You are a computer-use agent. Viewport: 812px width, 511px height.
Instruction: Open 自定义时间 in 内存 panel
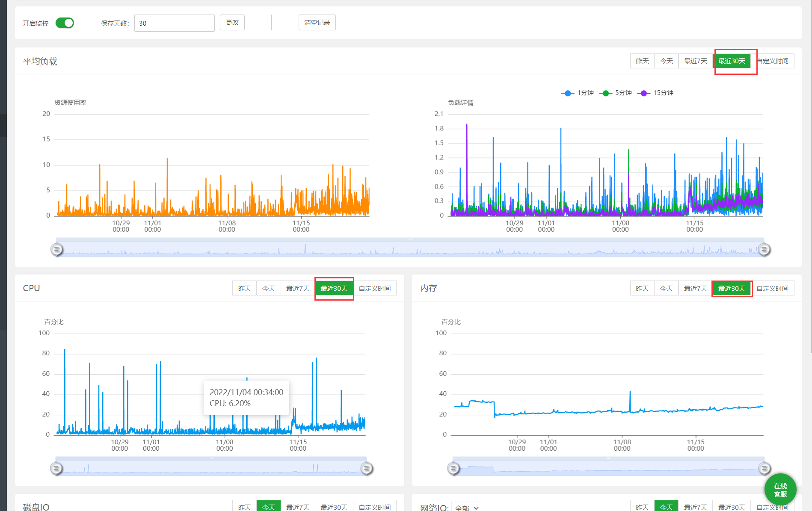coord(773,289)
